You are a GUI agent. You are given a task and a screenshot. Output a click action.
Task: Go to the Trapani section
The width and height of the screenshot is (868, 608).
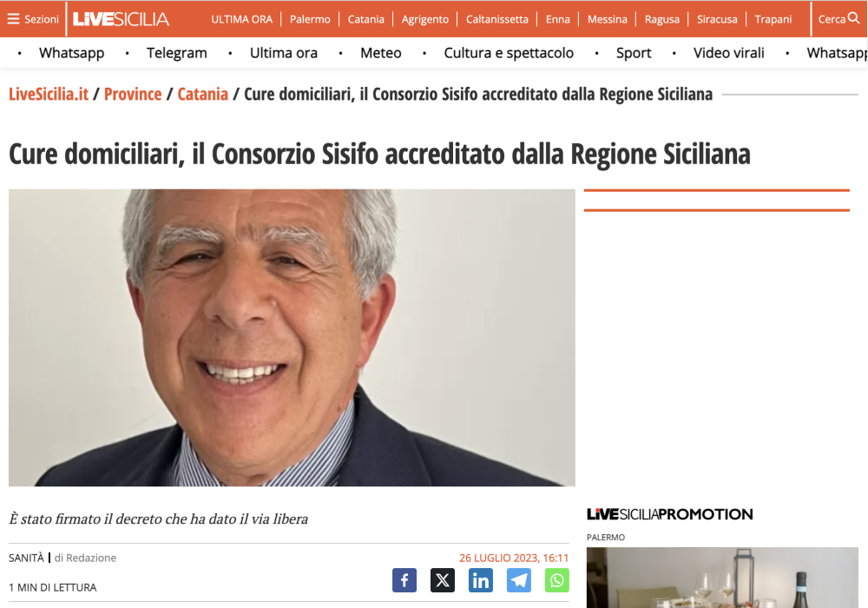(x=773, y=19)
